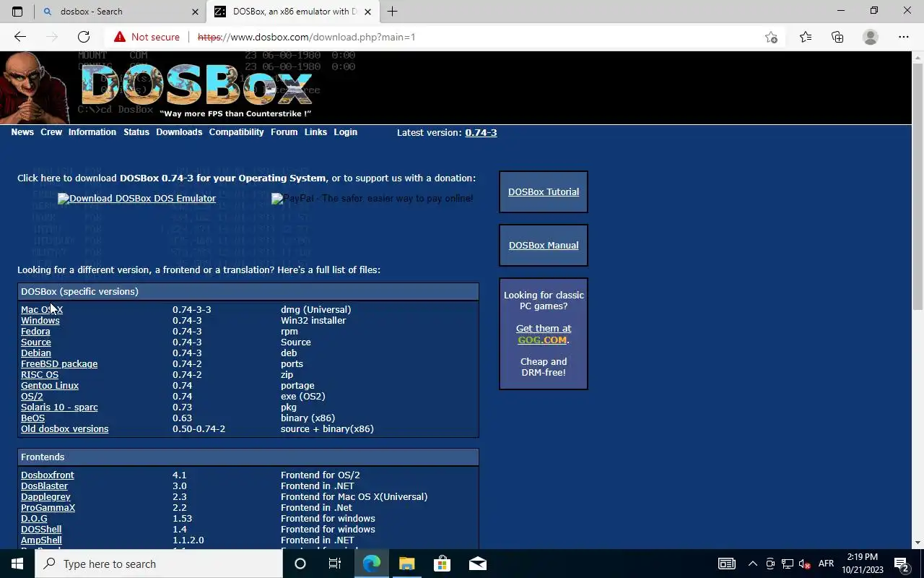Screen dimensions: 924x578
Task: Open the Windows Start menu
Action: tap(17, 564)
